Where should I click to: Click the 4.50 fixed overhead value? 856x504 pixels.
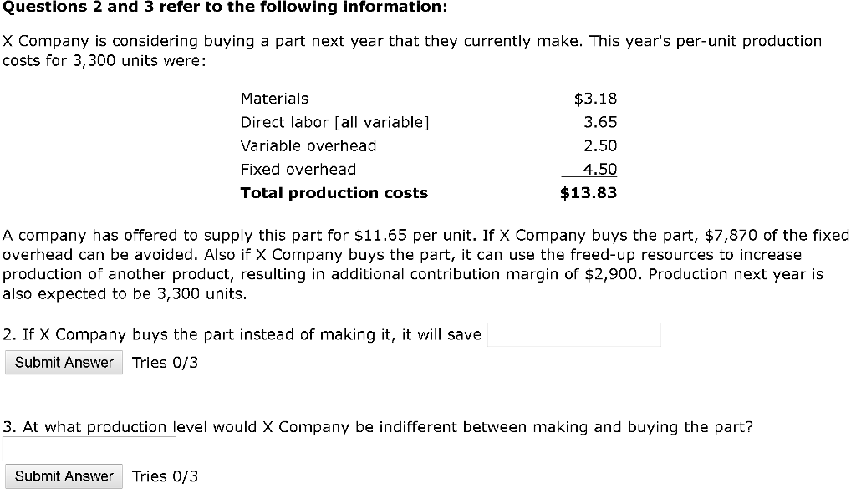pyautogui.click(x=599, y=169)
